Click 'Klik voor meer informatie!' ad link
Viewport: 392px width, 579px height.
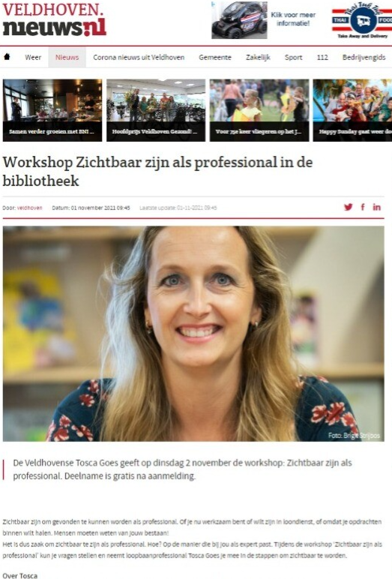[293, 19]
